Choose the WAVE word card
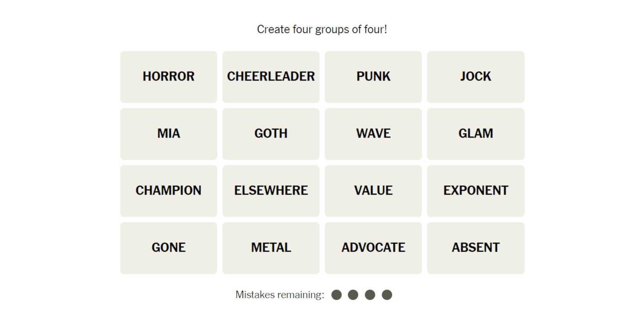The image size is (644, 322). coord(373,134)
